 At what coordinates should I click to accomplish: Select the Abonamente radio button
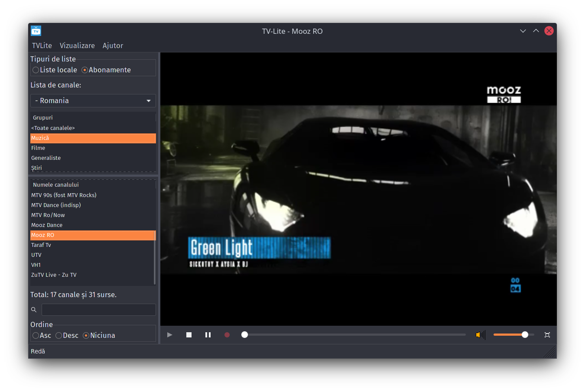[106, 70]
